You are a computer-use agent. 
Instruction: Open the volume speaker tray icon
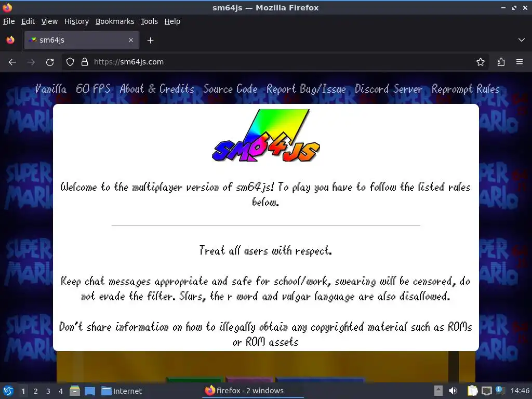[453, 391]
